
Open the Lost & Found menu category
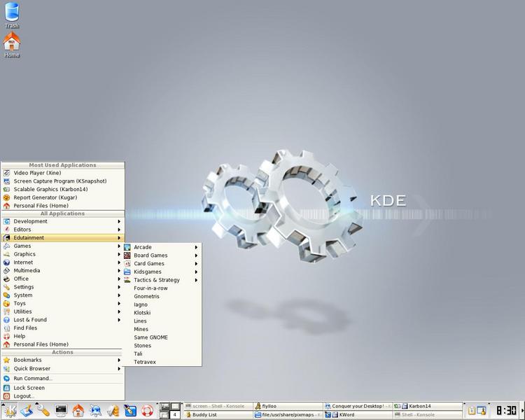[62, 320]
